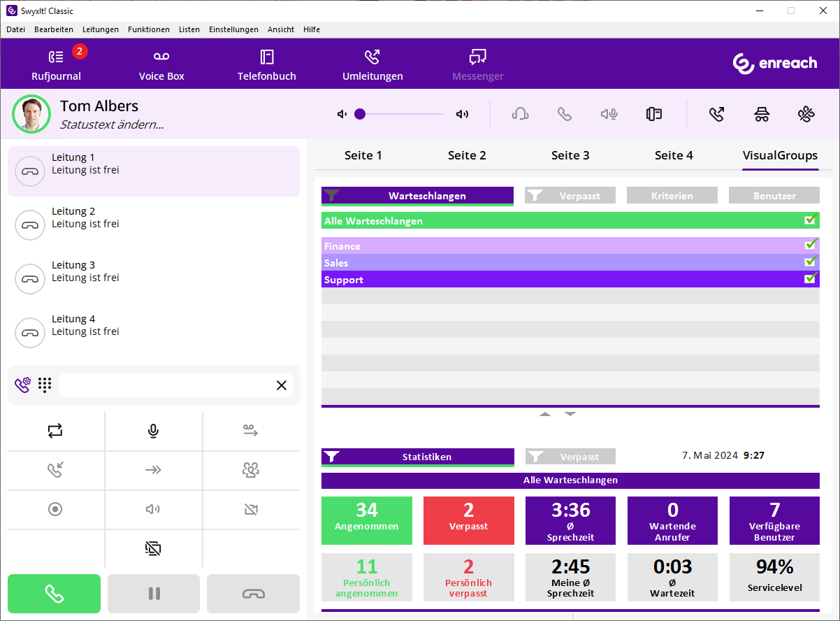The image size is (840, 621).
Task: Click the swap lines arrows icon
Action: click(x=56, y=431)
